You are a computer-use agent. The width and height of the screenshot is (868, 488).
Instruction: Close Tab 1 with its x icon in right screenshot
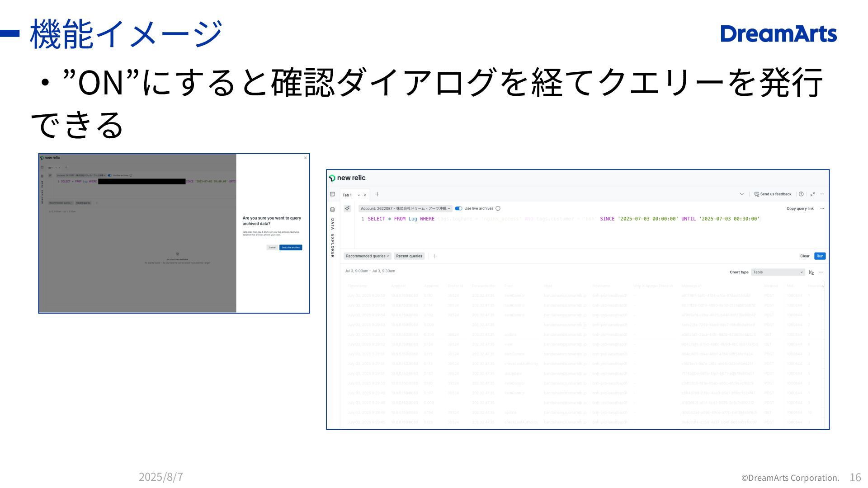[365, 195]
